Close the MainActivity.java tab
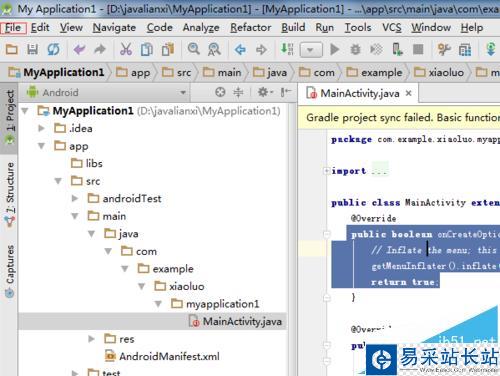Viewport: 500px width, 376px height. pyautogui.click(x=409, y=93)
